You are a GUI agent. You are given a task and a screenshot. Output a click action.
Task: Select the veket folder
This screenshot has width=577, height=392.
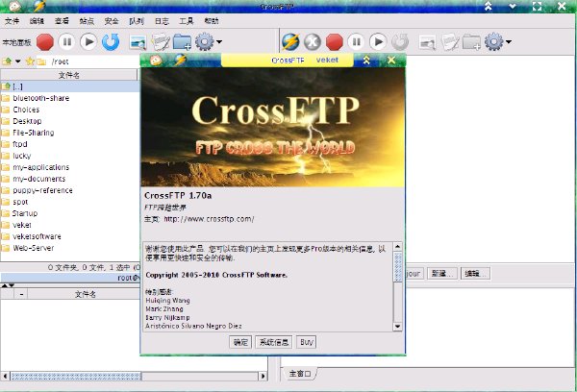coord(70,225)
